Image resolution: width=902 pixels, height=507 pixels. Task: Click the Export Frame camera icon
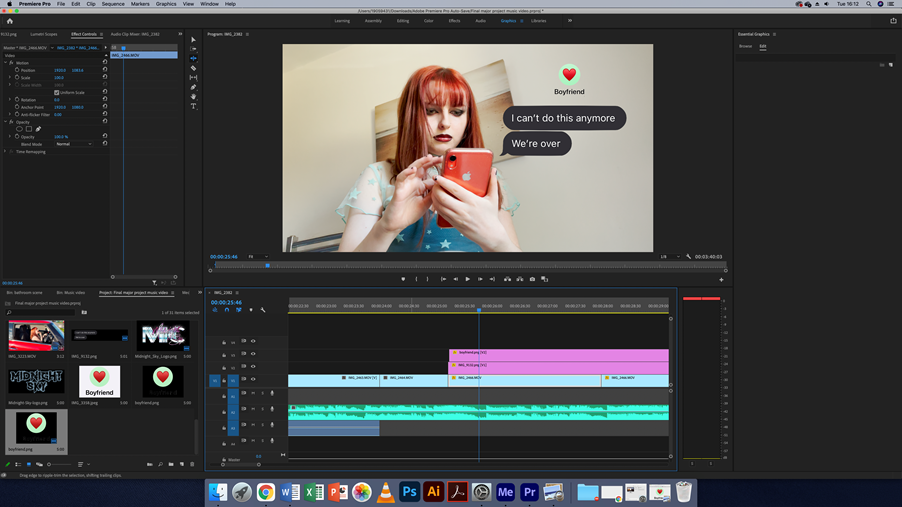click(532, 279)
